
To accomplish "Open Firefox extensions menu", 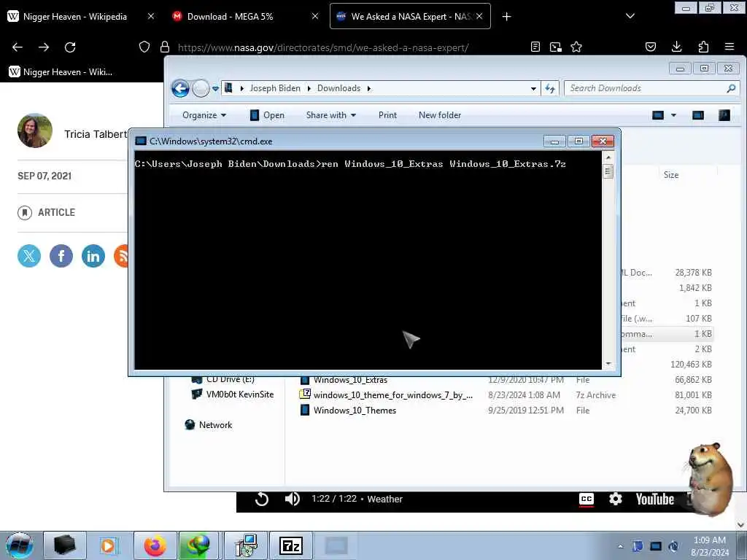I will [x=703, y=47].
